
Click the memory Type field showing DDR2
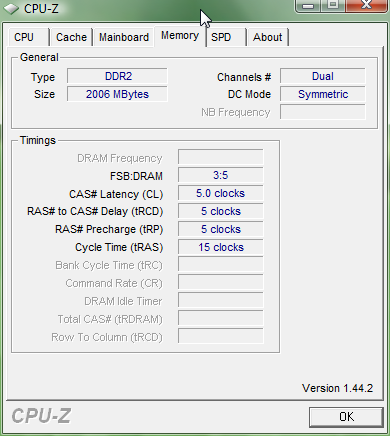click(x=117, y=76)
